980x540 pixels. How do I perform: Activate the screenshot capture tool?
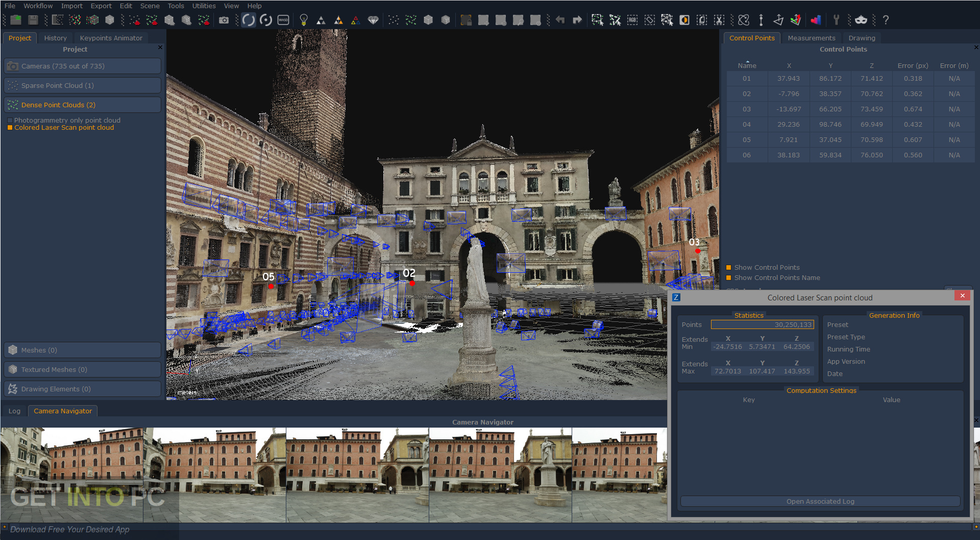point(224,20)
